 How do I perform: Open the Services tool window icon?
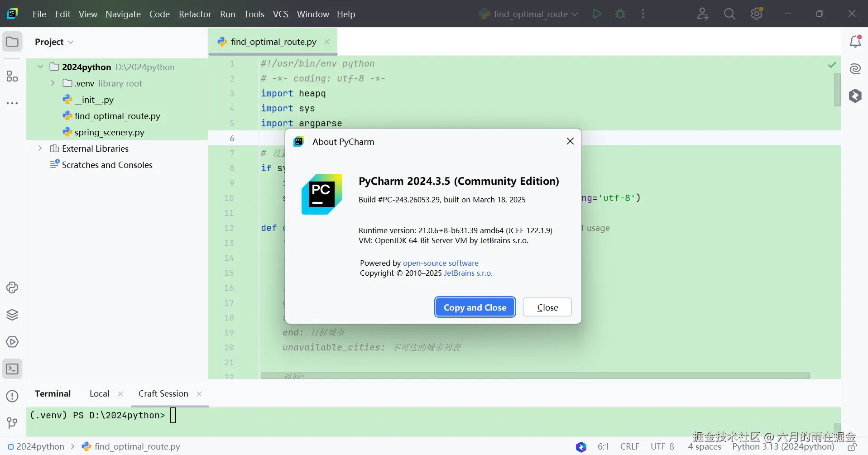(x=12, y=342)
